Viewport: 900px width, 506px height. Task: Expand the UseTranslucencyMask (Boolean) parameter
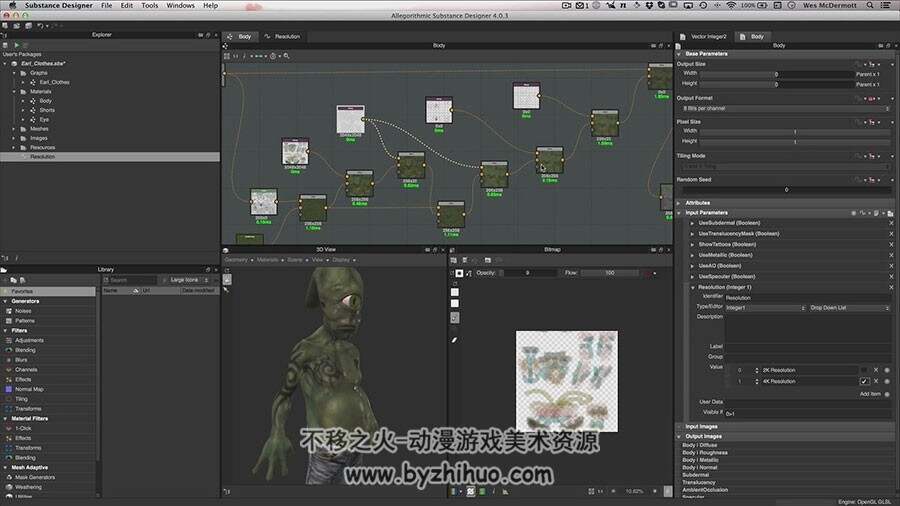click(x=692, y=234)
